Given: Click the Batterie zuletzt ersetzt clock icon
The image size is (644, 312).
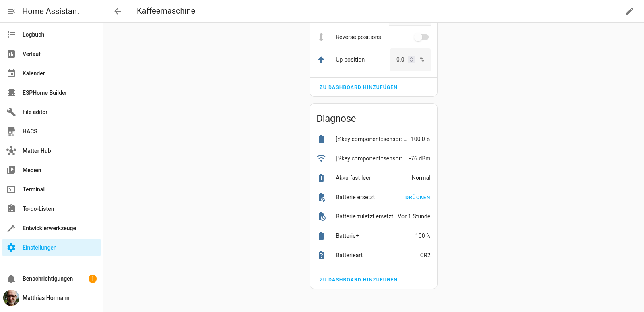Looking at the screenshot, I should pyautogui.click(x=322, y=217).
